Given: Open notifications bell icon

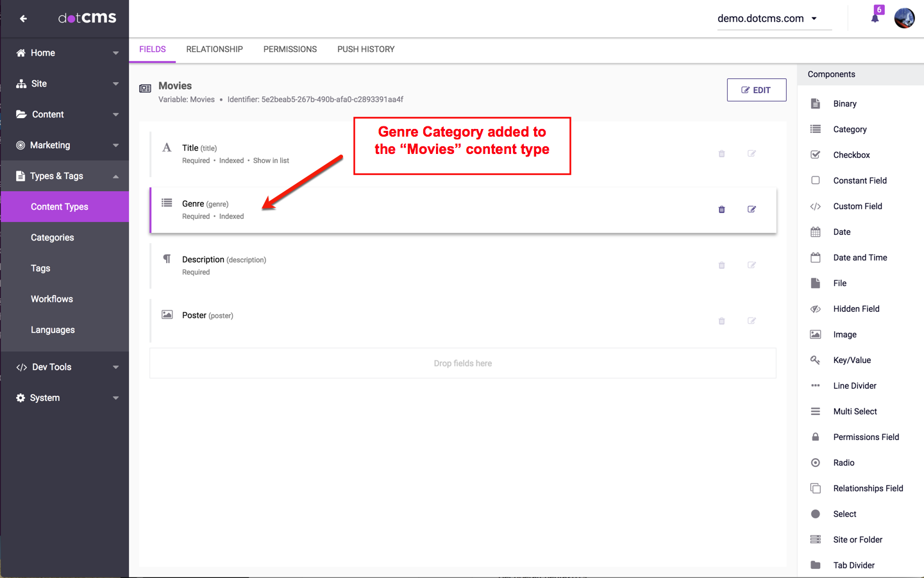Looking at the screenshot, I should [x=875, y=18].
